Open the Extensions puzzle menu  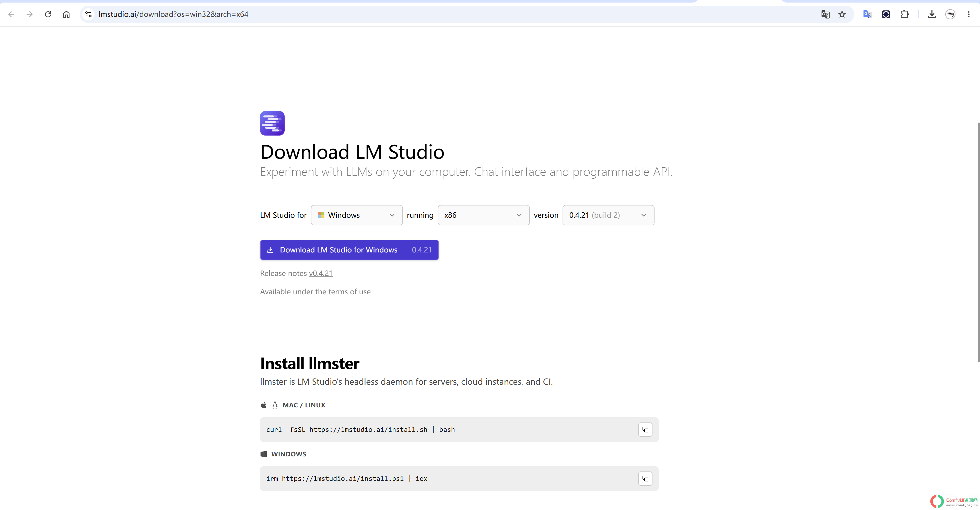904,15
